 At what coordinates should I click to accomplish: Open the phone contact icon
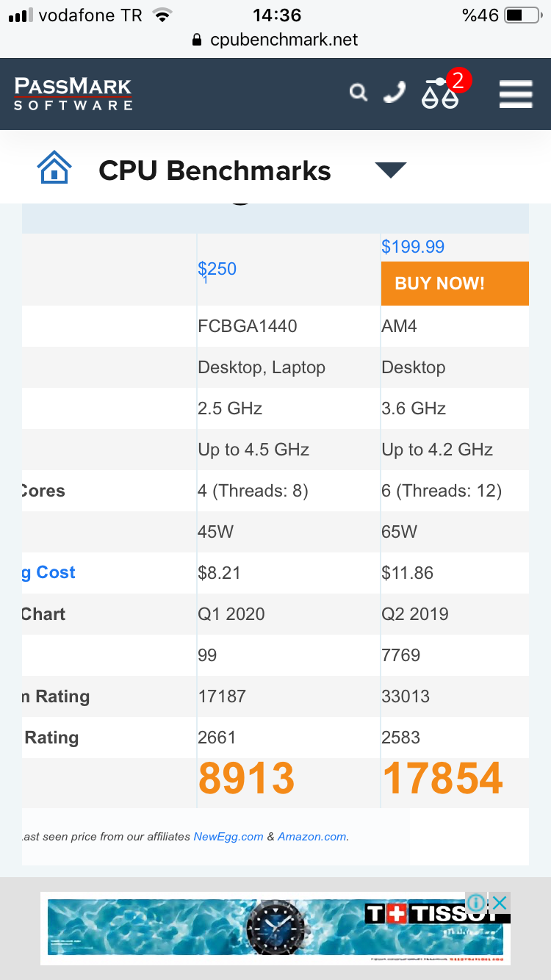point(395,93)
